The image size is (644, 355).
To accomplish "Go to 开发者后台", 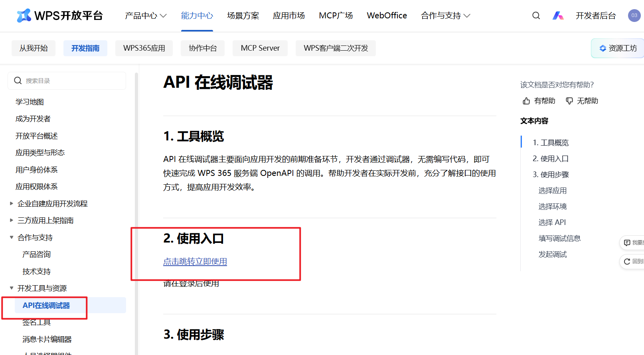I will point(596,16).
